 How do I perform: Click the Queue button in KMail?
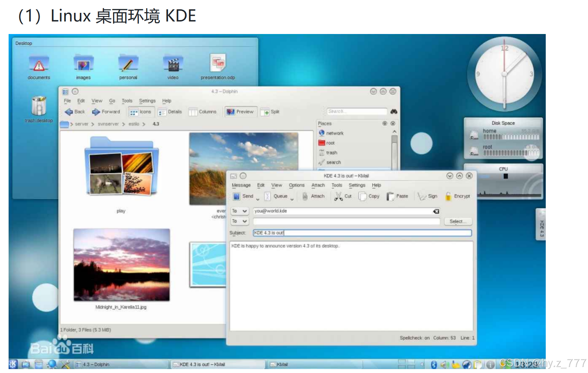coord(276,196)
